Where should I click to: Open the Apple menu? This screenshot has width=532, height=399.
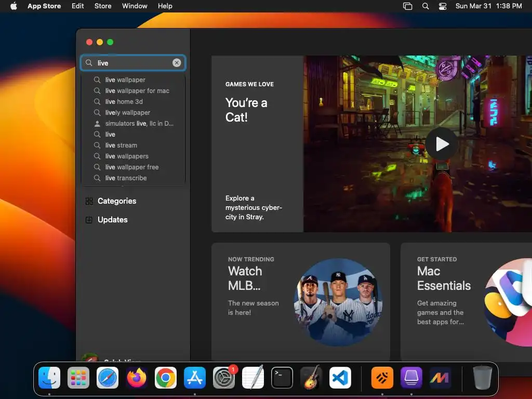point(14,6)
